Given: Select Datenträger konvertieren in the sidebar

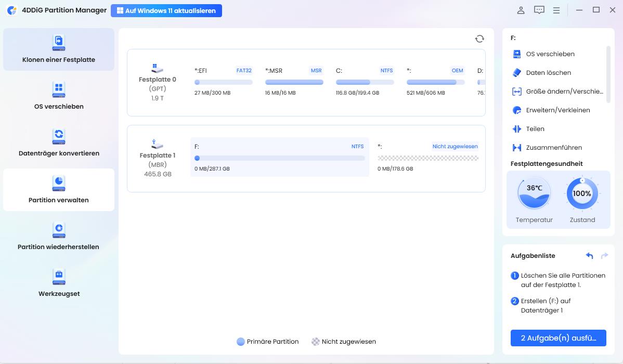Looking at the screenshot, I should [58, 143].
